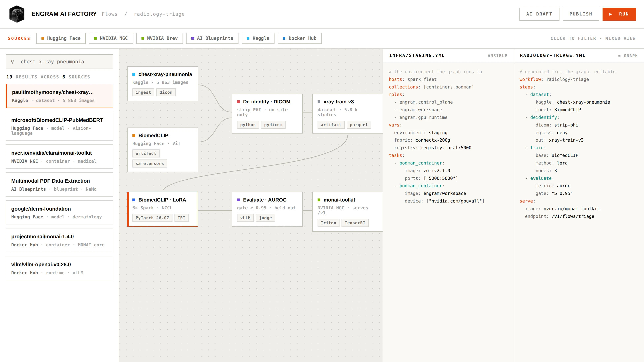Click the cyan square on the chest-xray-pneumonia node

coord(134,74)
